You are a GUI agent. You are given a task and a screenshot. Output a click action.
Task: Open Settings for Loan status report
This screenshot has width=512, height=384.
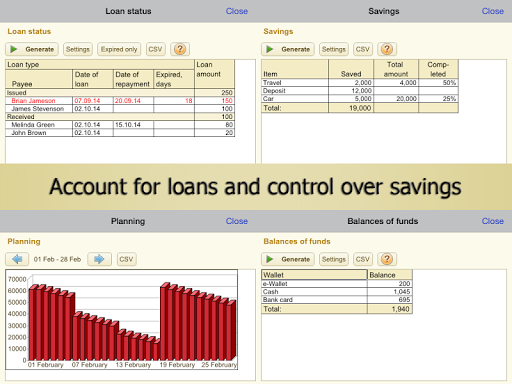pos(78,49)
